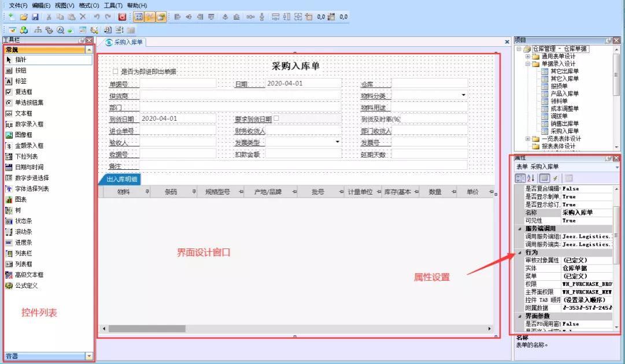Expand the 通用表单设计 folder
Viewport: 625px width, 364px height.
click(528, 57)
